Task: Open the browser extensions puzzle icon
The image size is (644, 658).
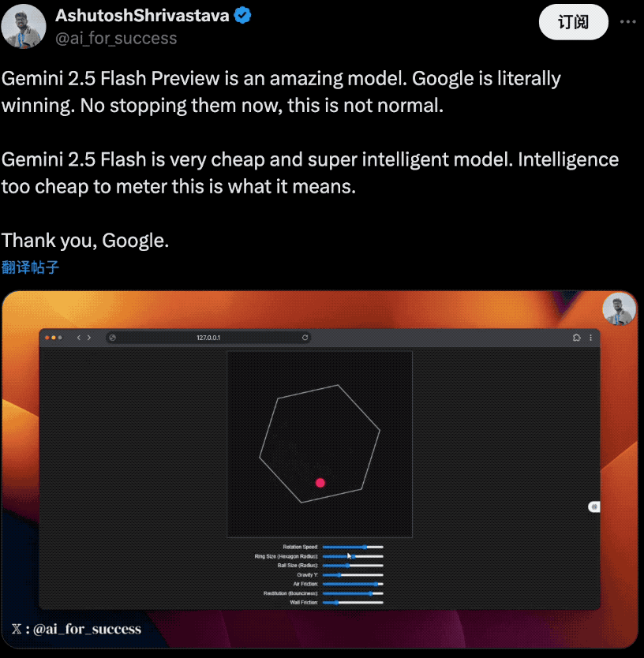Action: pyautogui.click(x=576, y=338)
